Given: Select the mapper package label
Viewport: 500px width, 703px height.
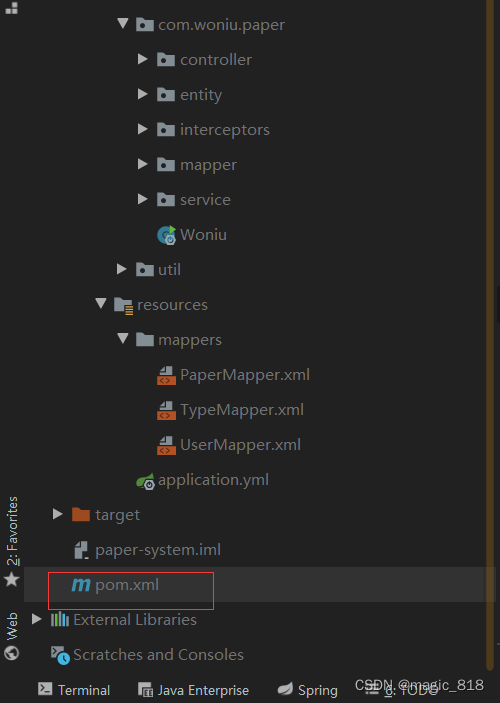Looking at the screenshot, I should pyautogui.click(x=209, y=165).
